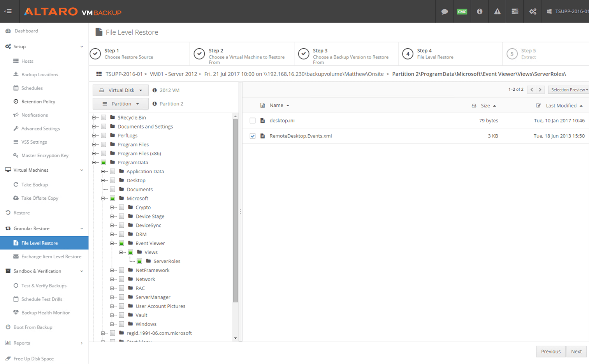The width and height of the screenshot is (589, 364).
Task: Click the Schedules calendar icon
Action: click(16, 88)
